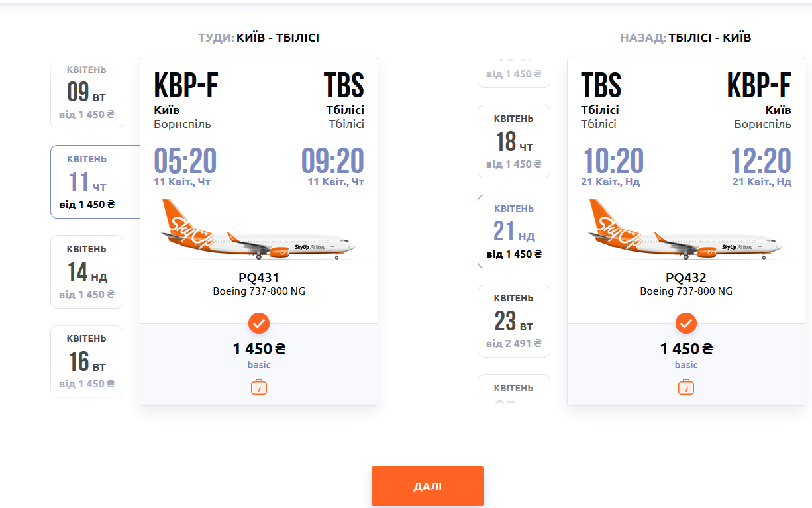Pick outbound date 16 квітня Вт
The height and width of the screenshot is (508, 812).
(87, 361)
